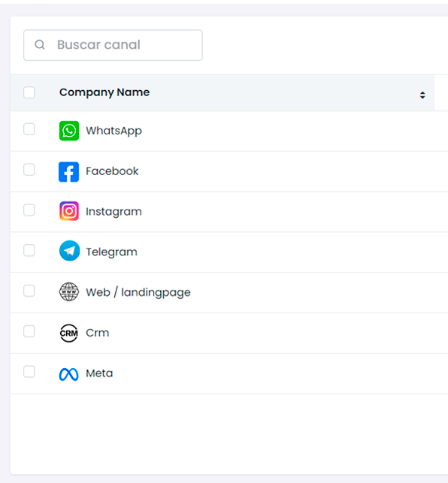
Task: Check the Facebook row checkbox
Action: tap(29, 170)
